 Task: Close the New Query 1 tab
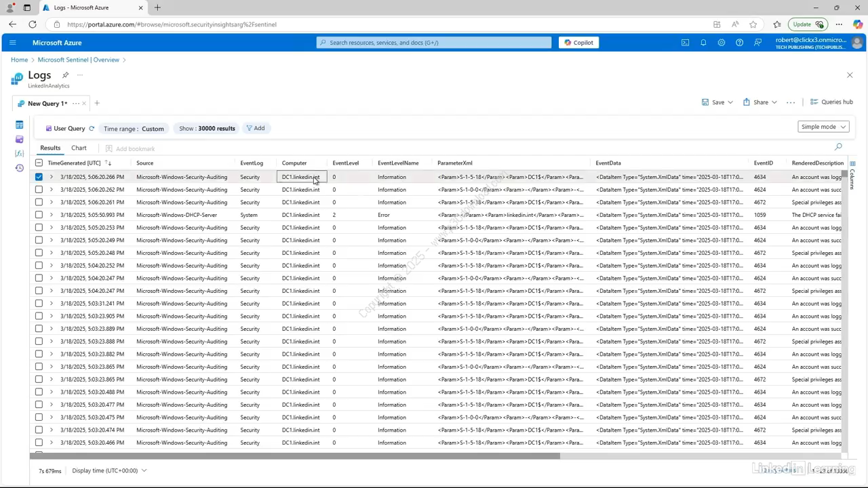[84, 104]
